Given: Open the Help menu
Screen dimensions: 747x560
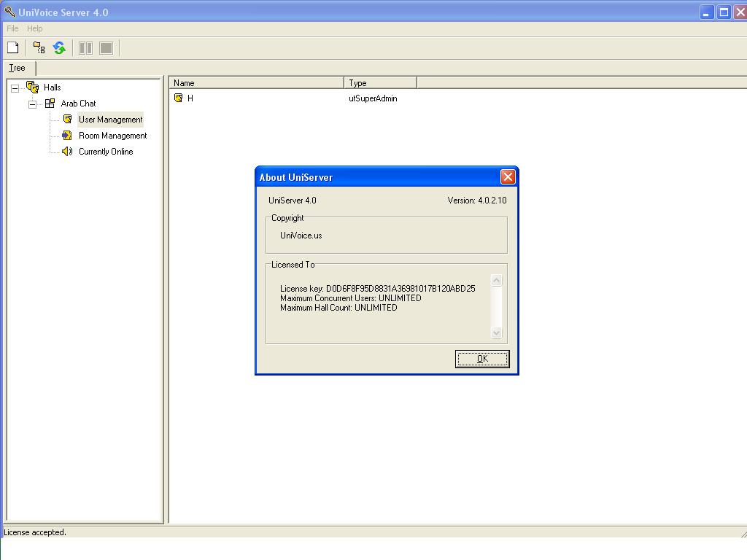Looking at the screenshot, I should pyautogui.click(x=35, y=28).
